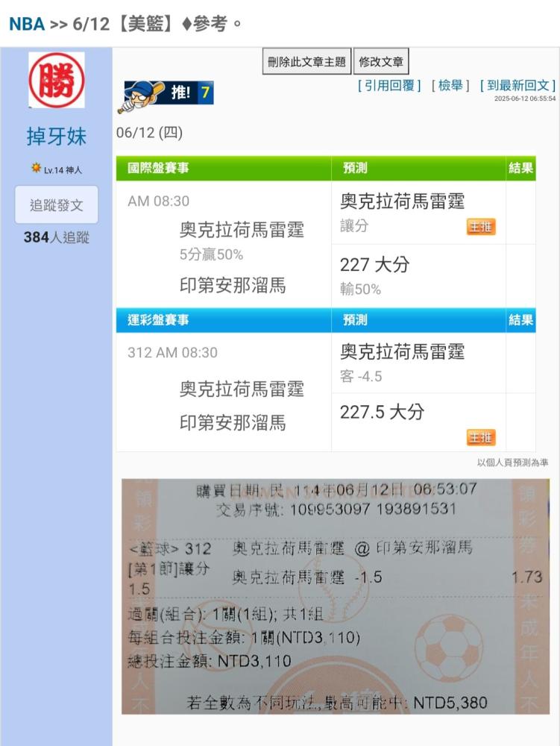
Task: Follow posts with 追蹤發文 button
Action: pyautogui.click(x=57, y=205)
